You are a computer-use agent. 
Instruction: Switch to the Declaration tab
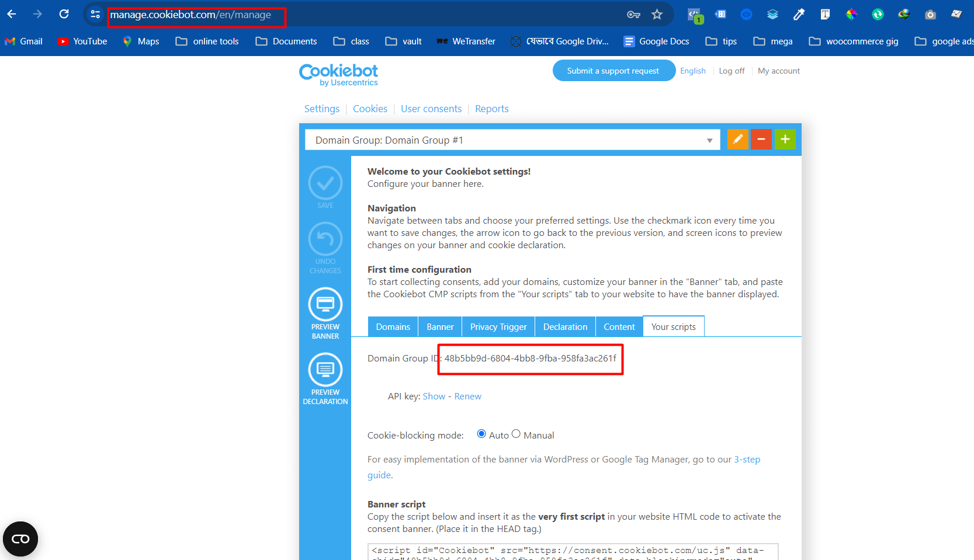pos(565,327)
